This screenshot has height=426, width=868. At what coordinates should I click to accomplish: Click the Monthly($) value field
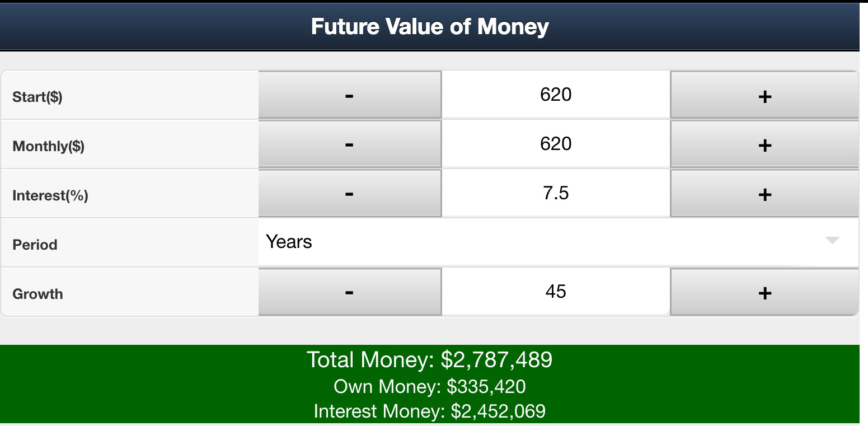[x=556, y=144]
